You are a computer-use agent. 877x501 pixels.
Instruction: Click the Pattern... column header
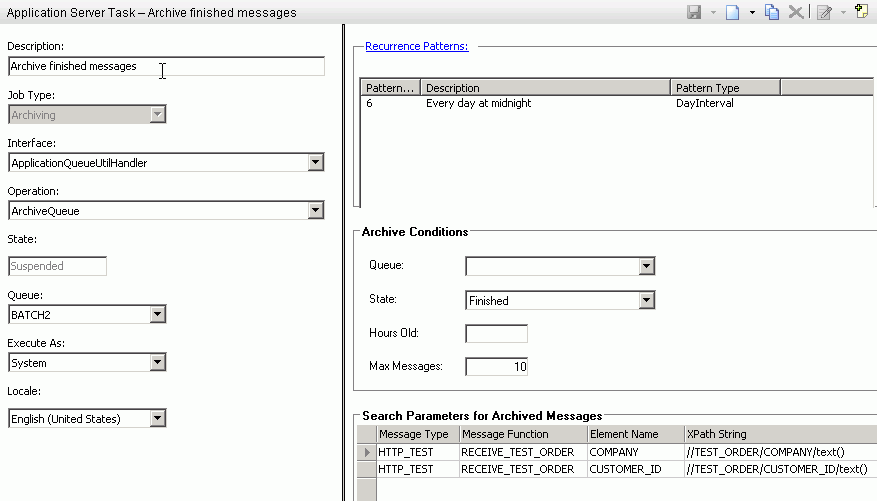pos(390,88)
